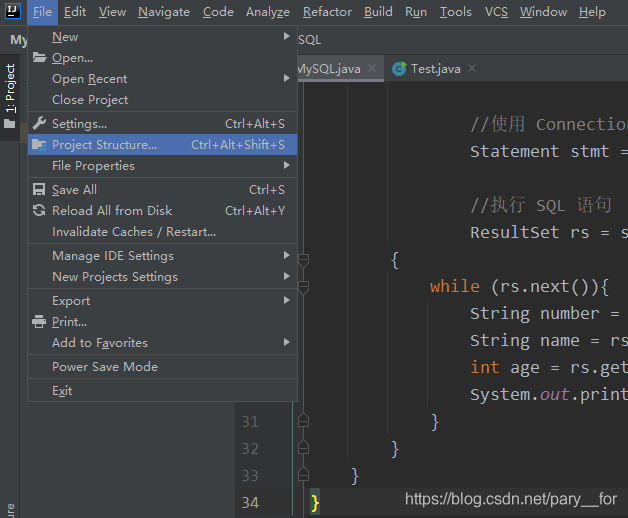Screen dimensions: 628x518
Task: Click the Save All disk icon
Action: 39,190
